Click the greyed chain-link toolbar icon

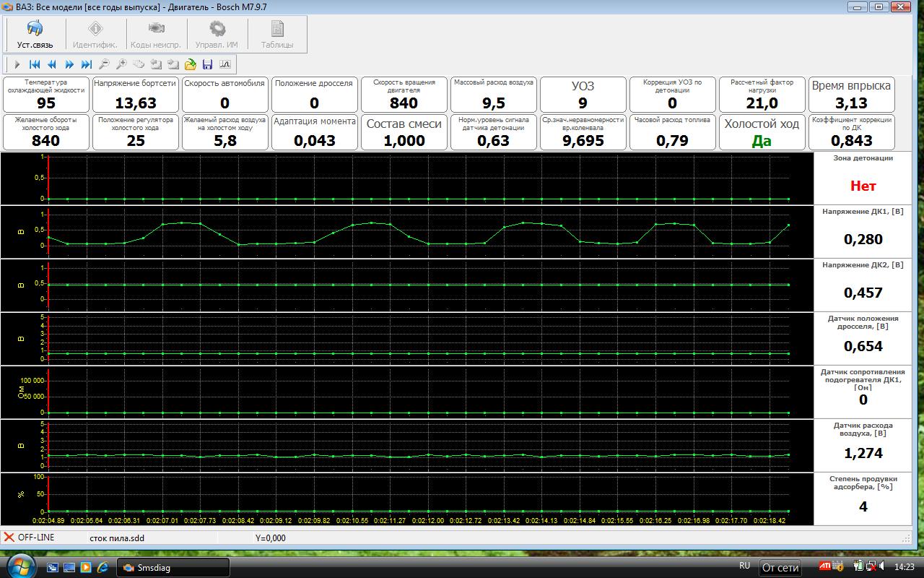[x=139, y=64]
